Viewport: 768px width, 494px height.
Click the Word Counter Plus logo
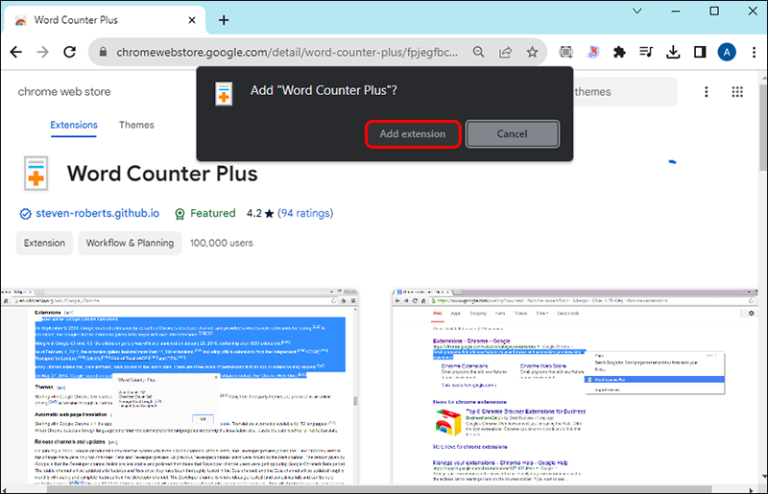pyautogui.click(x=36, y=173)
